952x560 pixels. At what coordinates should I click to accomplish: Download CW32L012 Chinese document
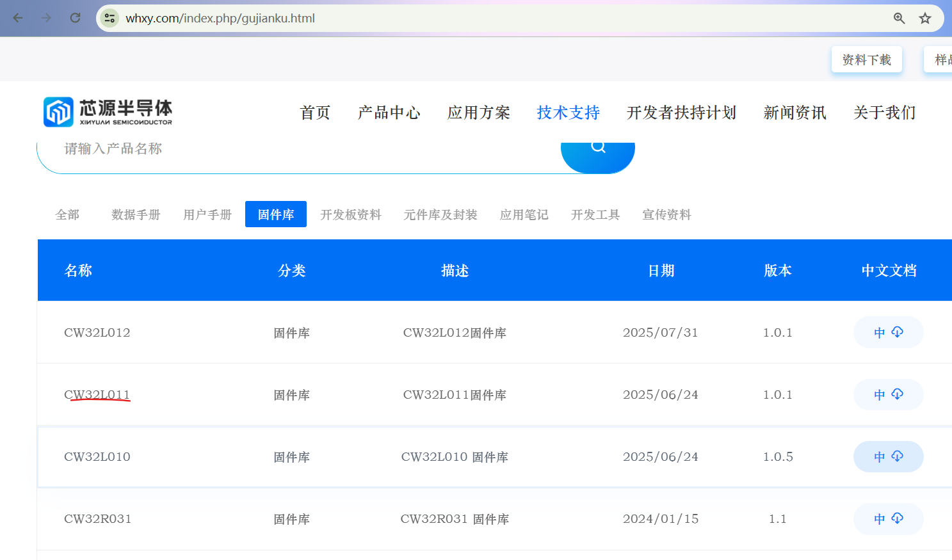[889, 332]
